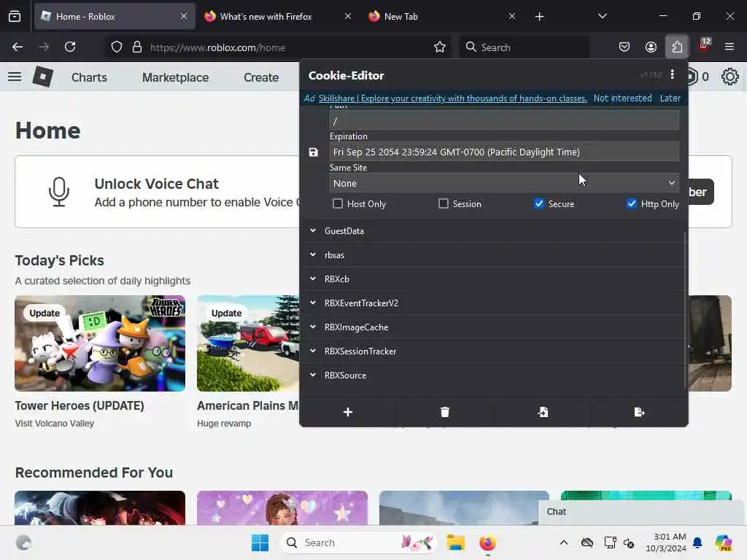Click Later on the ad

pyautogui.click(x=670, y=98)
